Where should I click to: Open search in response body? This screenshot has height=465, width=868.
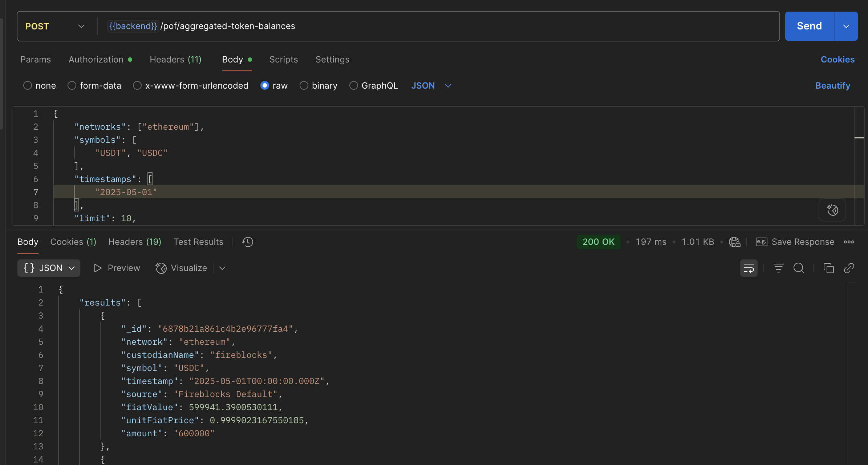pyautogui.click(x=799, y=268)
